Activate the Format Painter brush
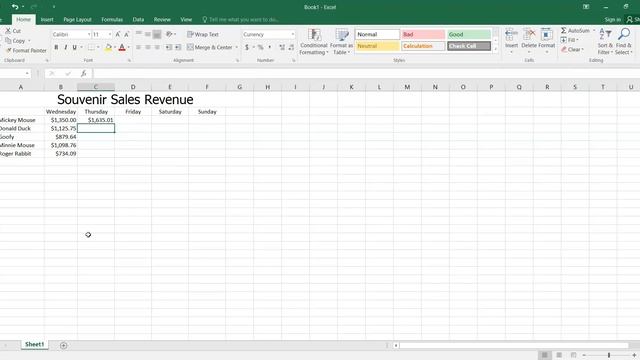640x360 pixels. point(9,50)
